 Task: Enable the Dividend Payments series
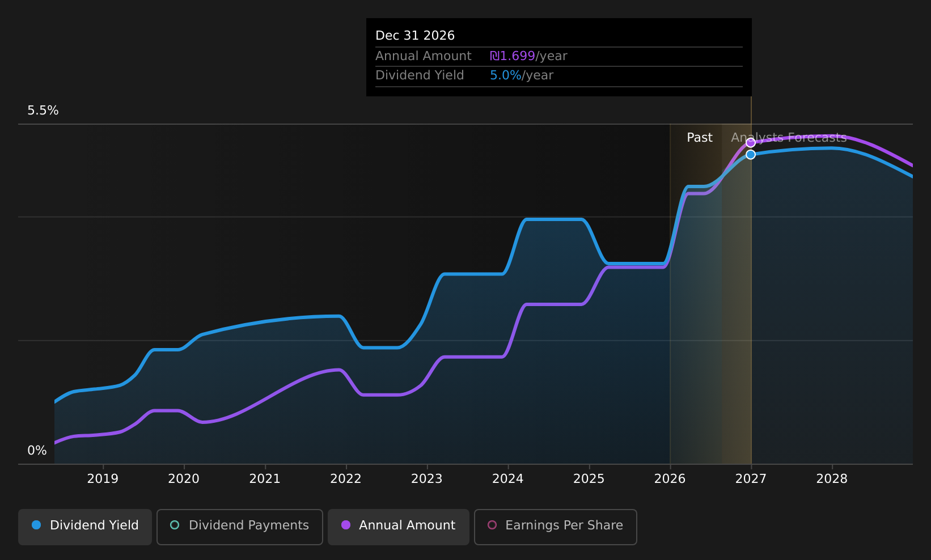click(240, 527)
